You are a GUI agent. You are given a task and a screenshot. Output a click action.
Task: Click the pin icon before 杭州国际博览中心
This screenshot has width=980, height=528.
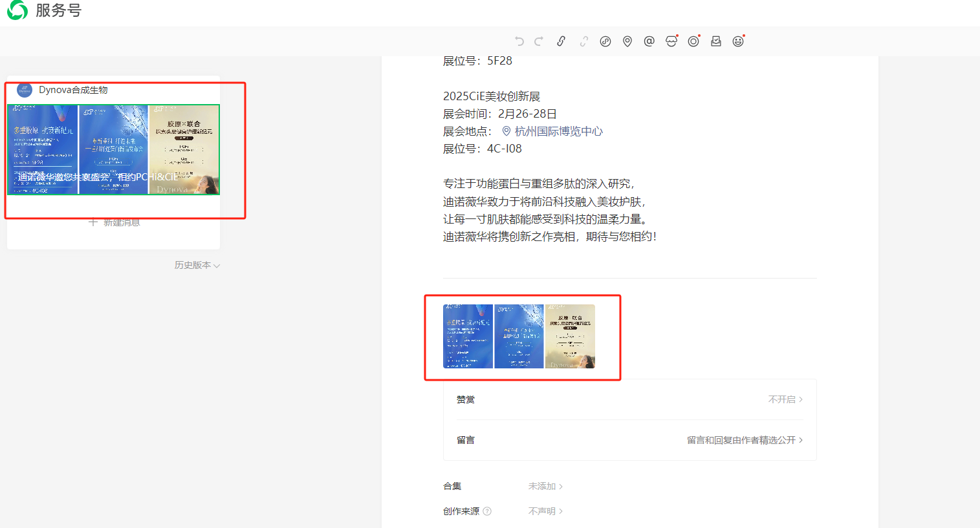pos(506,131)
